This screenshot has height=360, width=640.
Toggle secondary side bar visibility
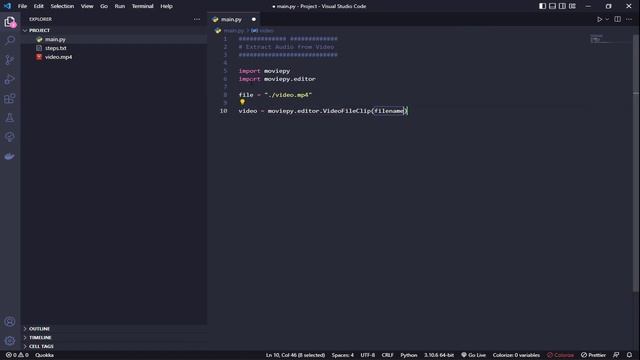(x=562, y=6)
